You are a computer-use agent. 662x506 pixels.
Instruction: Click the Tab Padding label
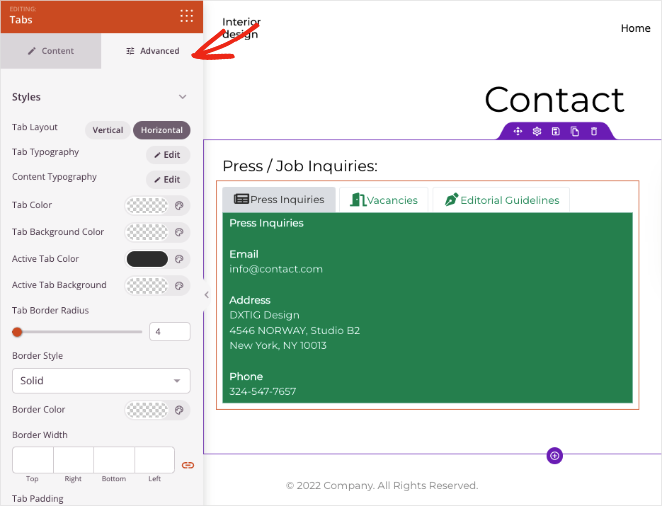[38, 499]
